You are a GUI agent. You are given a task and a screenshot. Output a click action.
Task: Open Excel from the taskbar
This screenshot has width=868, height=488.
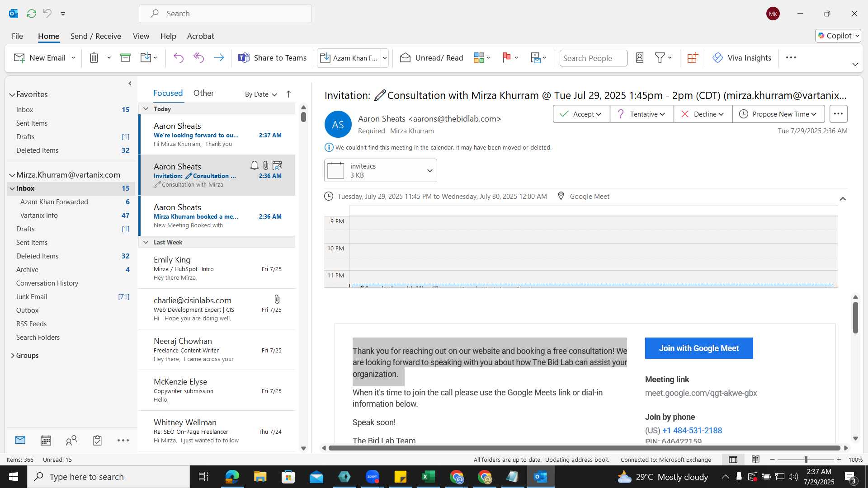pos(428,477)
